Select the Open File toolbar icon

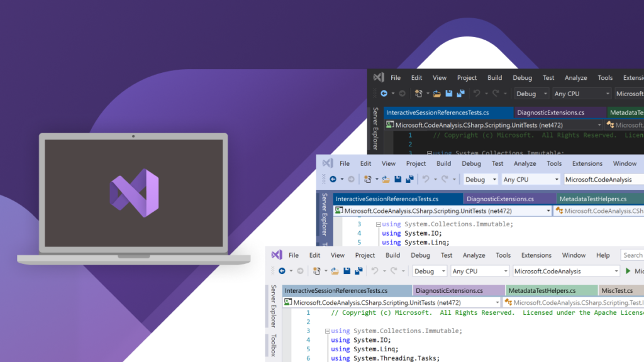[335, 270]
